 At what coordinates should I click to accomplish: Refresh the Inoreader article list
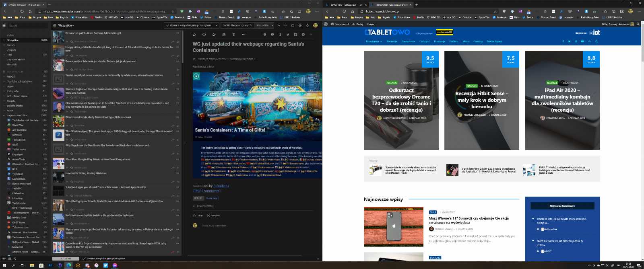pyautogui.click(x=292, y=25)
